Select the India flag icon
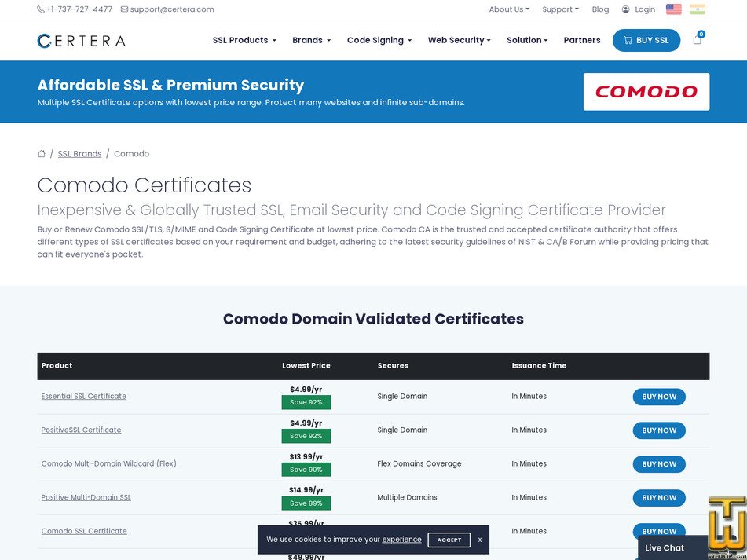 tap(696, 9)
